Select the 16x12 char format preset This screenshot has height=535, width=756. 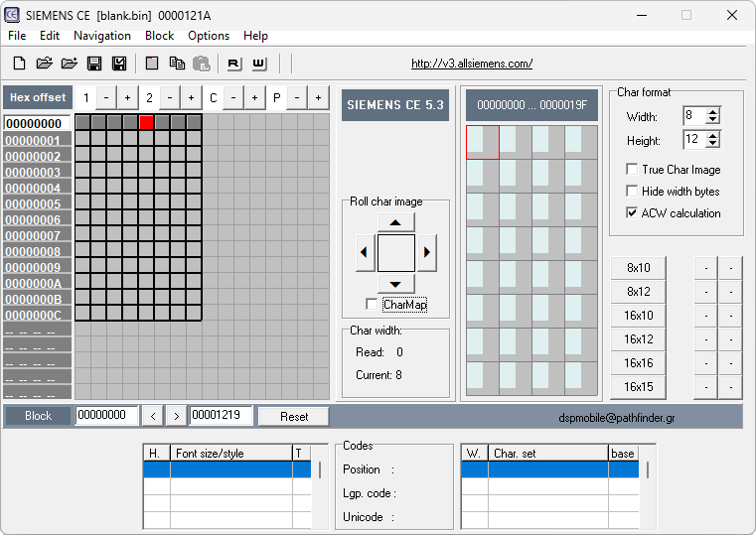click(639, 339)
